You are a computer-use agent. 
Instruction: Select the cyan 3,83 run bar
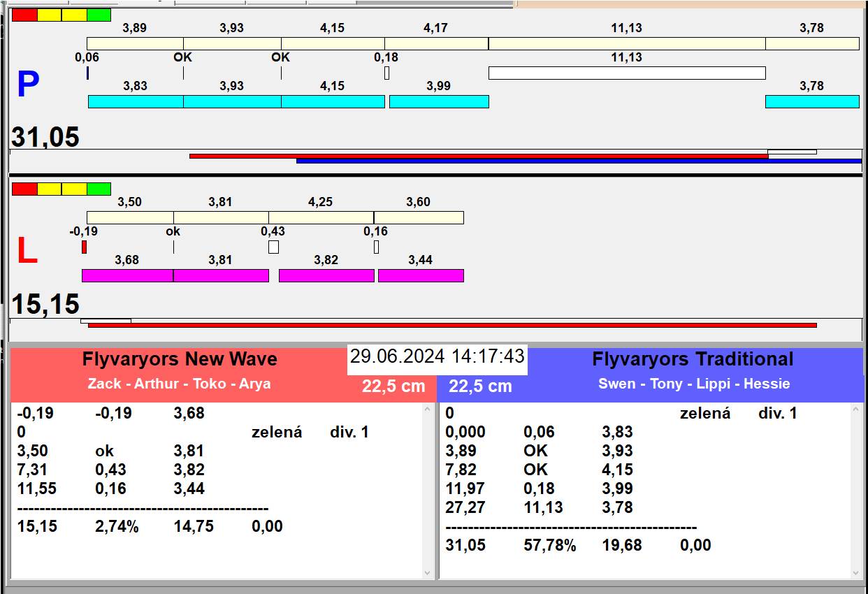tap(136, 102)
